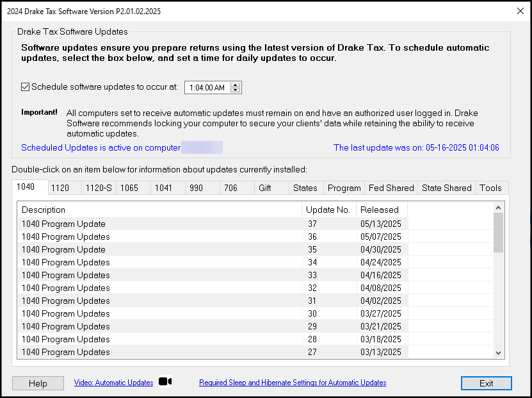This screenshot has width=532, height=398.
Task: Open the 1041 tab
Action: (168, 188)
